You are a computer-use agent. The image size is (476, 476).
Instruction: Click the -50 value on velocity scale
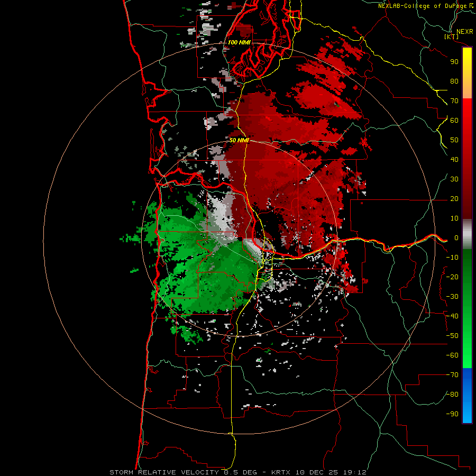(452, 336)
